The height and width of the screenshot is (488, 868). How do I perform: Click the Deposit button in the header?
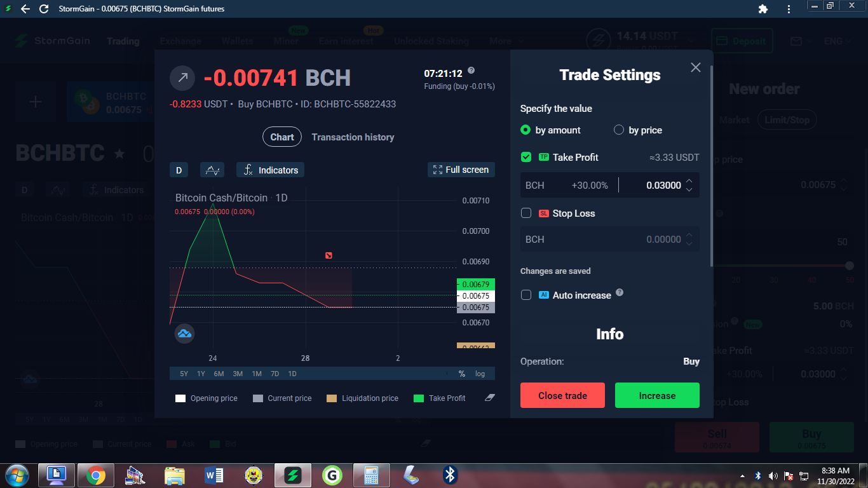[742, 41]
